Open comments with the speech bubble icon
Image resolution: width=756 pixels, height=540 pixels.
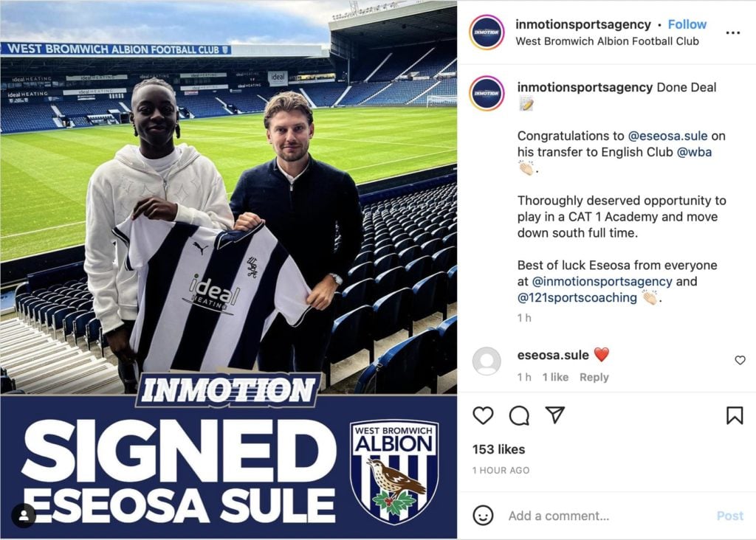519,415
